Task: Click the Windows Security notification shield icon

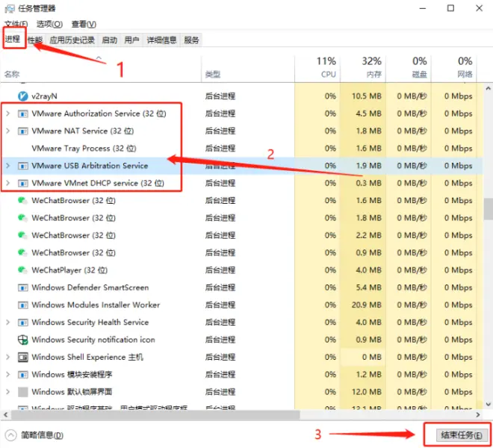Action: click(22, 340)
